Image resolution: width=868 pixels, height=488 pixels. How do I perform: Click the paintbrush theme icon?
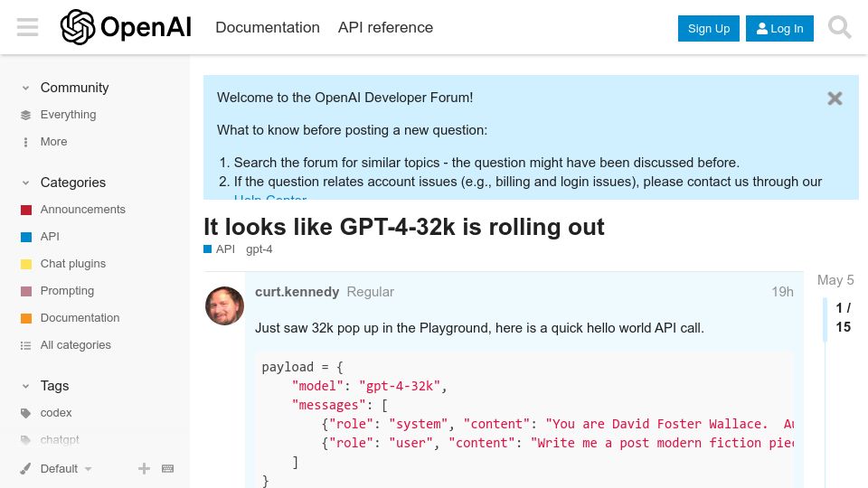[25, 469]
